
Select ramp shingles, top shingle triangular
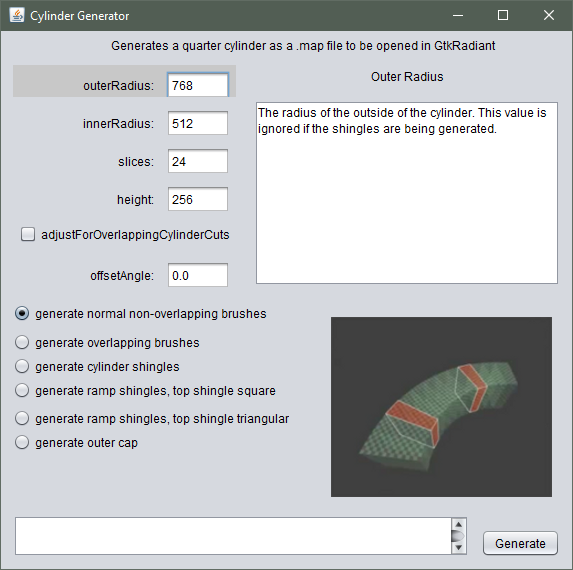(x=22, y=418)
